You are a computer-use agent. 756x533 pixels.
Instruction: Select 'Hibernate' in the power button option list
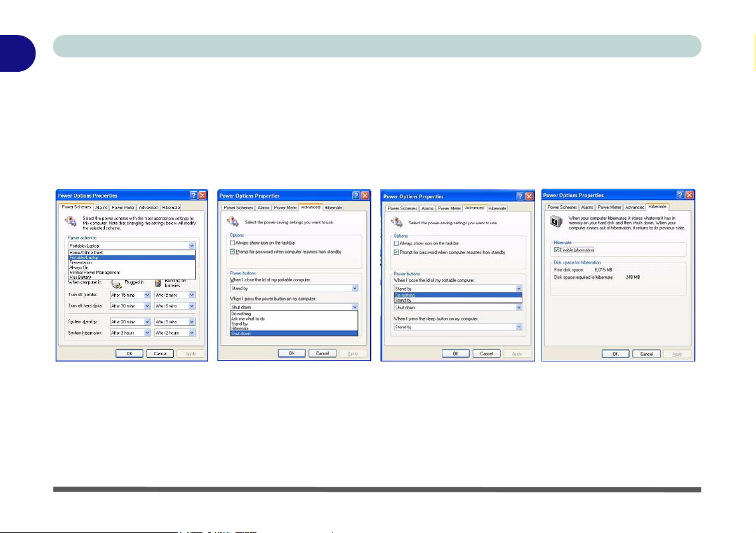[294, 328]
